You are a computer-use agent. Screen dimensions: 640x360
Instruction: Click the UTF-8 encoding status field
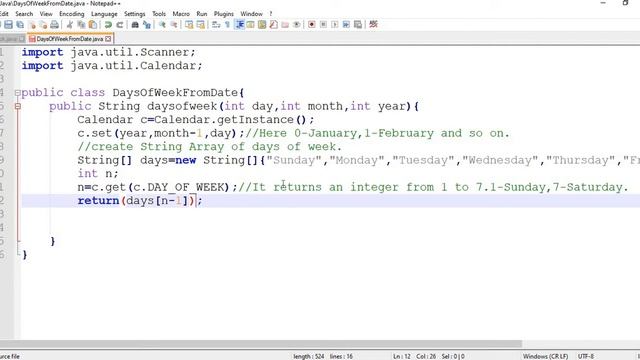(x=586, y=356)
